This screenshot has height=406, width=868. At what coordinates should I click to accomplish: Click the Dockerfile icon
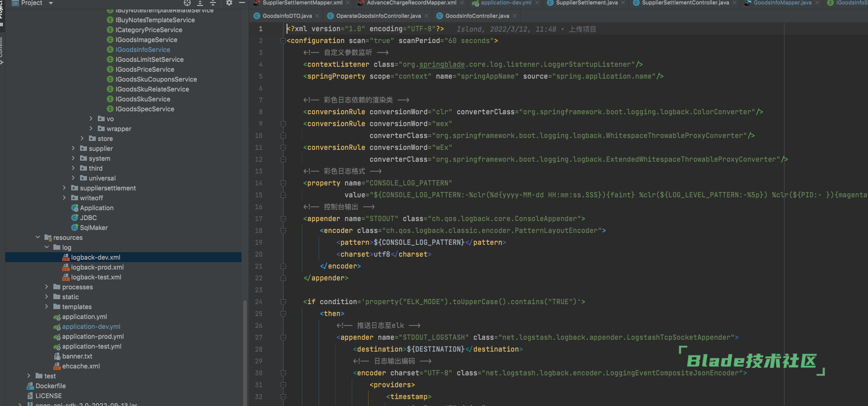30,386
